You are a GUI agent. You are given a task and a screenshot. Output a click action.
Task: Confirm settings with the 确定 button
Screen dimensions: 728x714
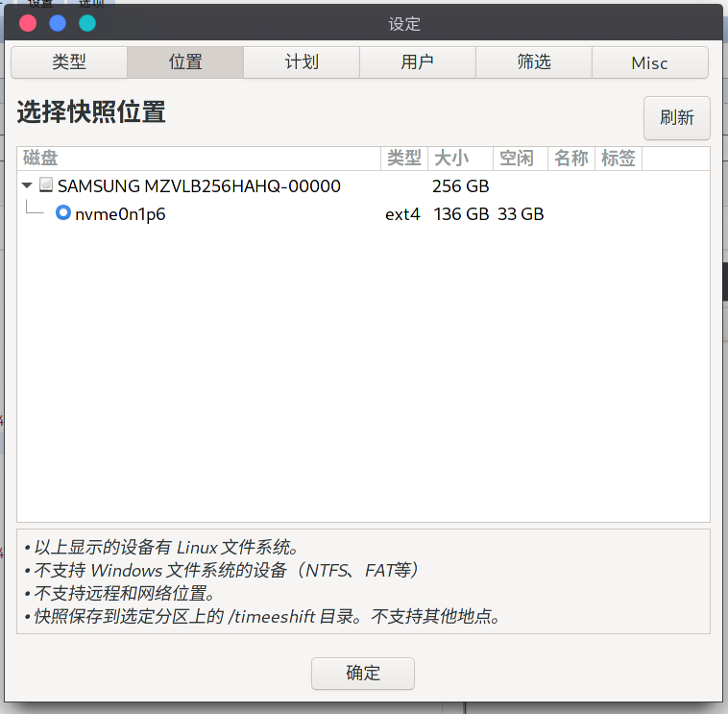363,673
